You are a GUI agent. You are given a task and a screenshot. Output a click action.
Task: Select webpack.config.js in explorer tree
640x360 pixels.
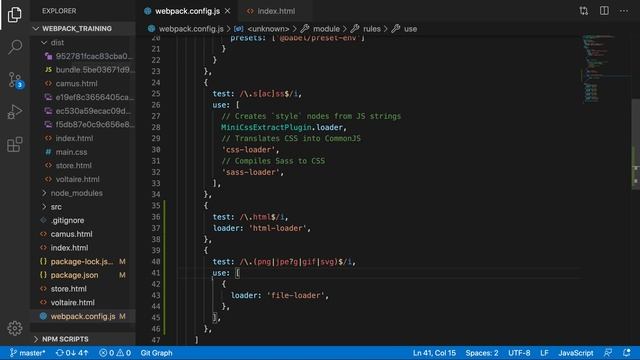(83, 316)
